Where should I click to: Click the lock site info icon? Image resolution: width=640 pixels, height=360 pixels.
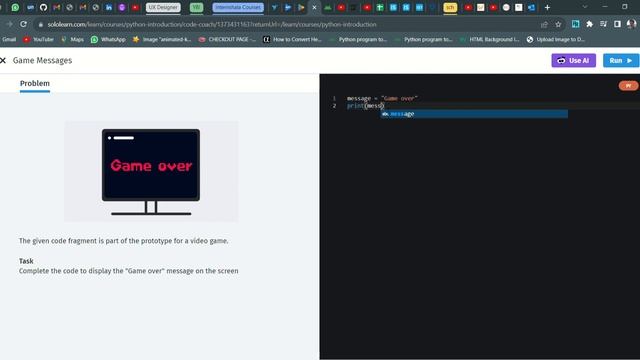[x=40, y=24]
